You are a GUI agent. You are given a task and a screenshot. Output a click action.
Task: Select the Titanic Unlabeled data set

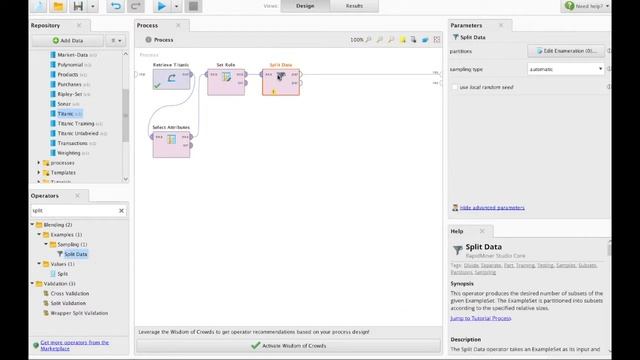tap(78, 133)
